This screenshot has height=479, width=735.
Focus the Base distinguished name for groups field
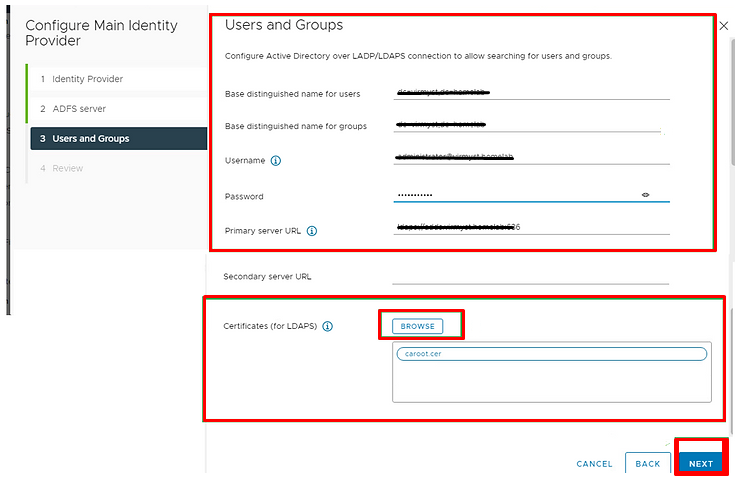tap(530, 125)
